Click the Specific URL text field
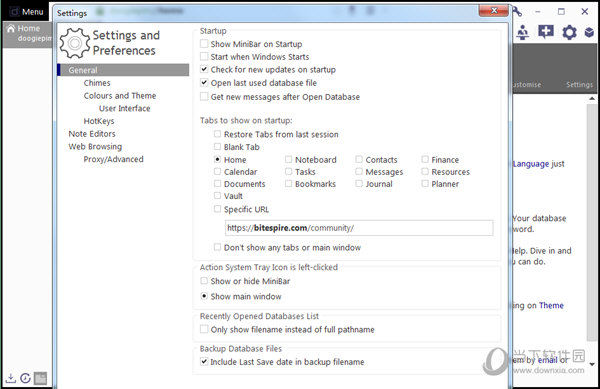600x389 pixels. (x=359, y=228)
